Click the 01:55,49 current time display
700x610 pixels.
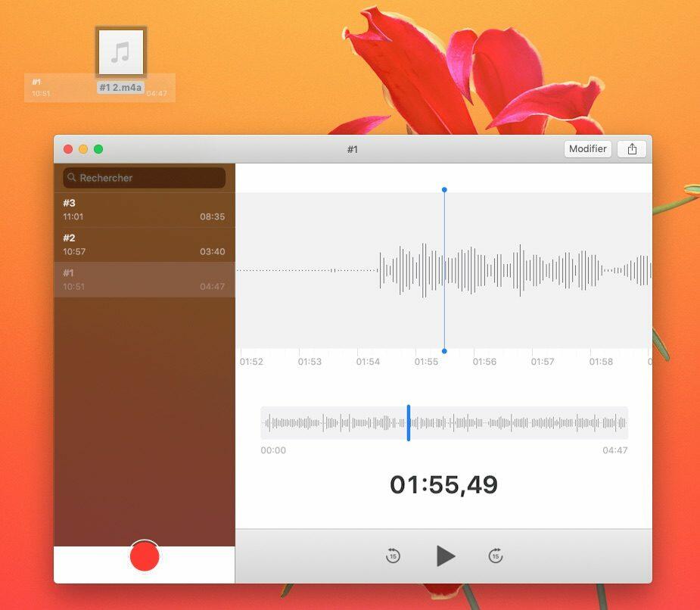coord(443,485)
